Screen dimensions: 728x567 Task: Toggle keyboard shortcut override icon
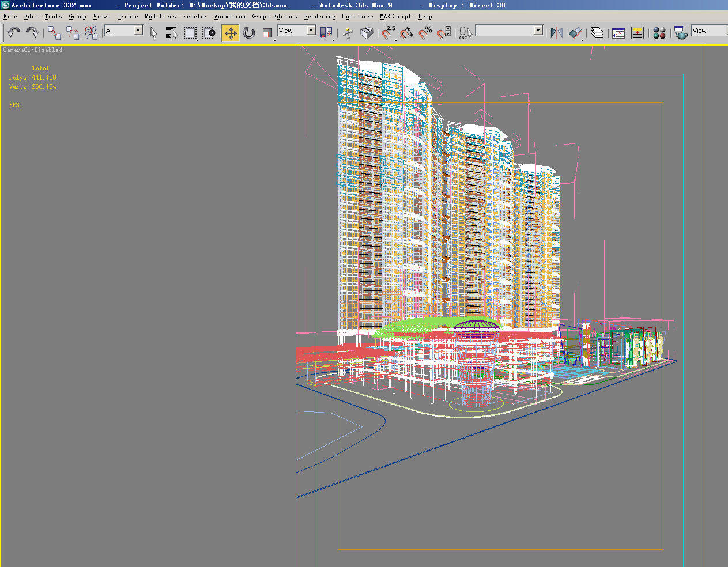(x=367, y=33)
